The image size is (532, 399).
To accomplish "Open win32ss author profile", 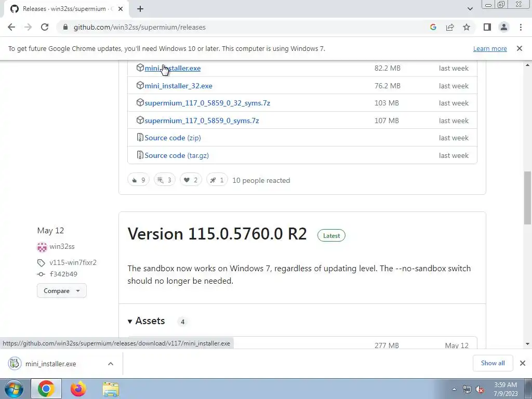I will pos(62,246).
